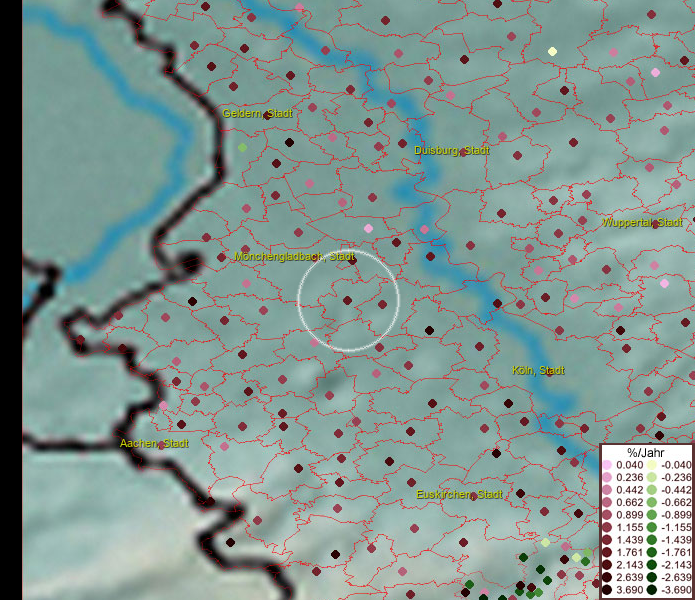Click the Aachen, Stadt map label
Image resolution: width=695 pixels, height=600 pixels.
(x=154, y=444)
